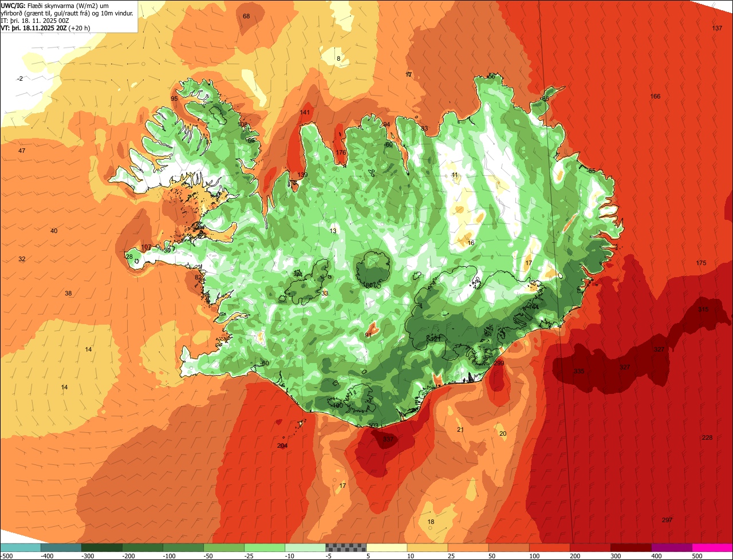Click the 'VT: þri. 18.11.2025 20Z (+20 h)' line
Screen dimensions: 733x560
click(x=45, y=28)
